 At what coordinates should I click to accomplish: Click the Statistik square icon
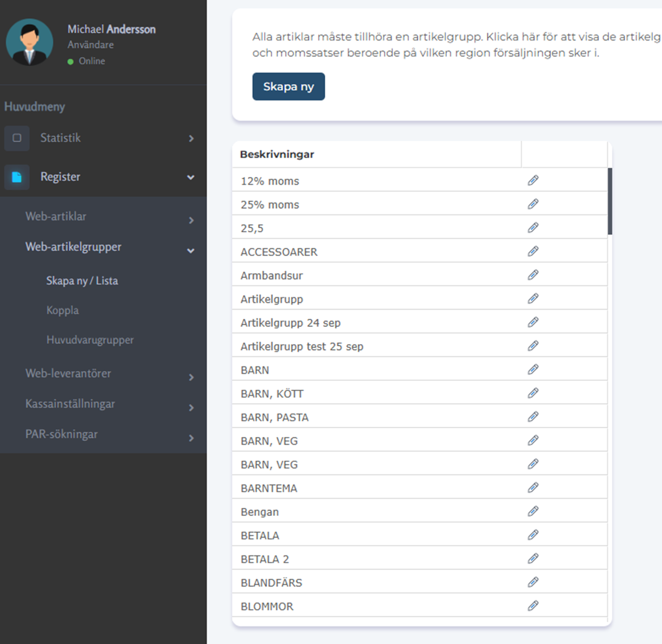17,138
